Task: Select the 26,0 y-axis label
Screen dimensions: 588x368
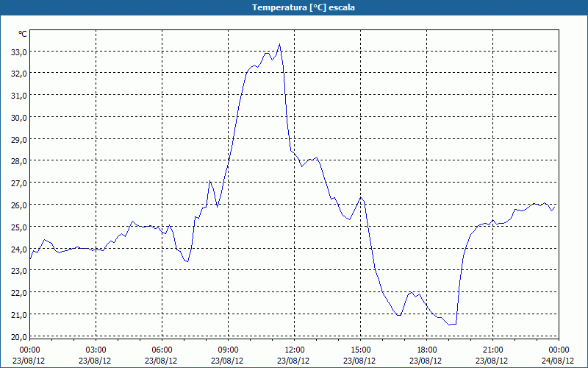Action: click(x=19, y=205)
